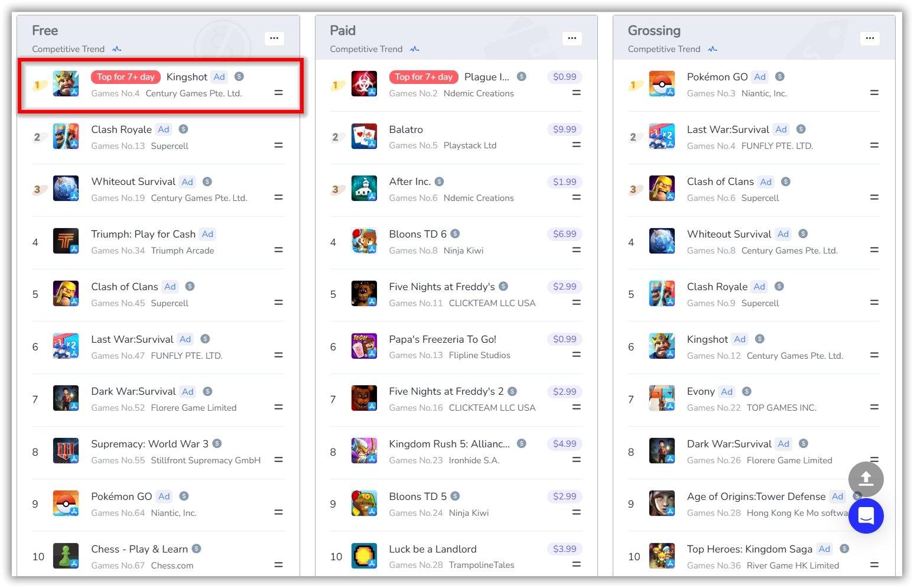This screenshot has height=588, width=914.
Task: Open Last War:Survival in Grossing list
Action: click(728, 129)
